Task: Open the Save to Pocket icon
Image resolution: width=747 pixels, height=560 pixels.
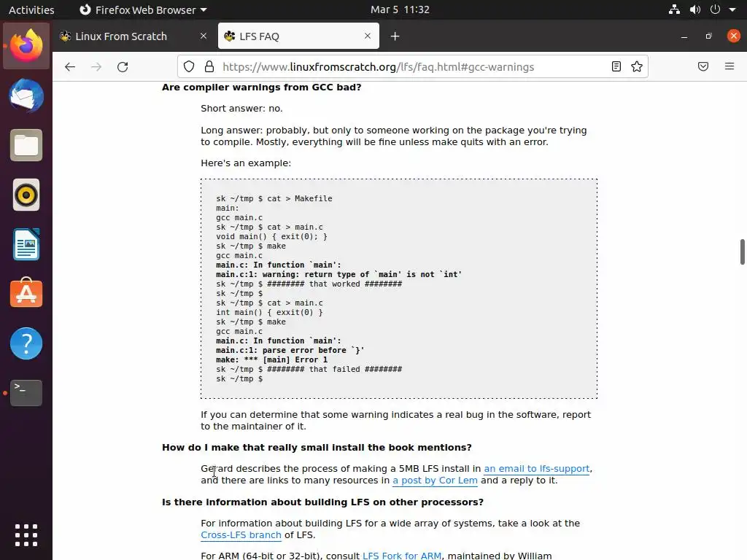Action: pos(703,66)
